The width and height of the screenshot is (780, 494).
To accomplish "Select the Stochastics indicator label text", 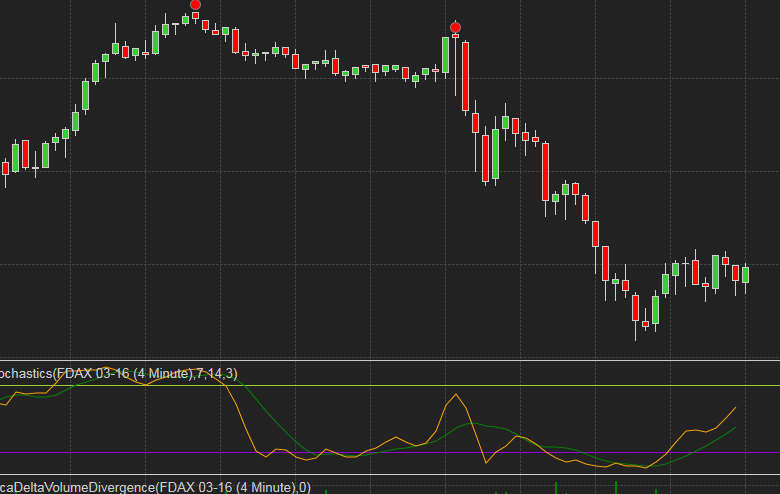I will tap(119, 374).
